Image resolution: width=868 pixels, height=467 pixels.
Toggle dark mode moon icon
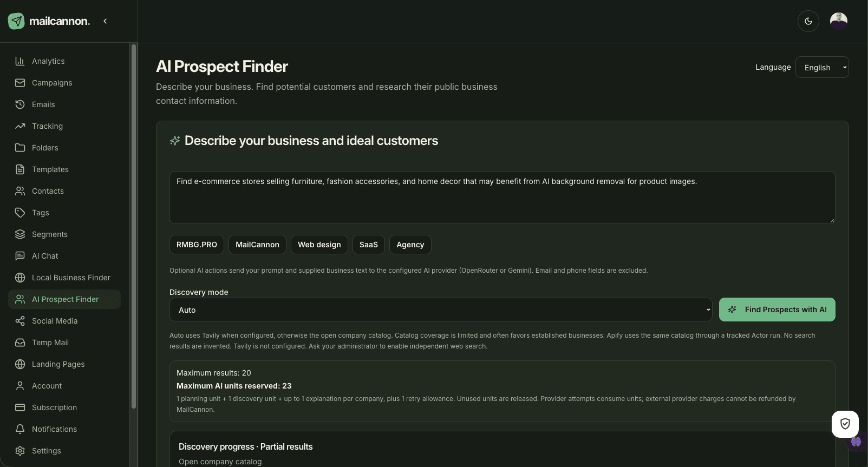pyautogui.click(x=808, y=21)
